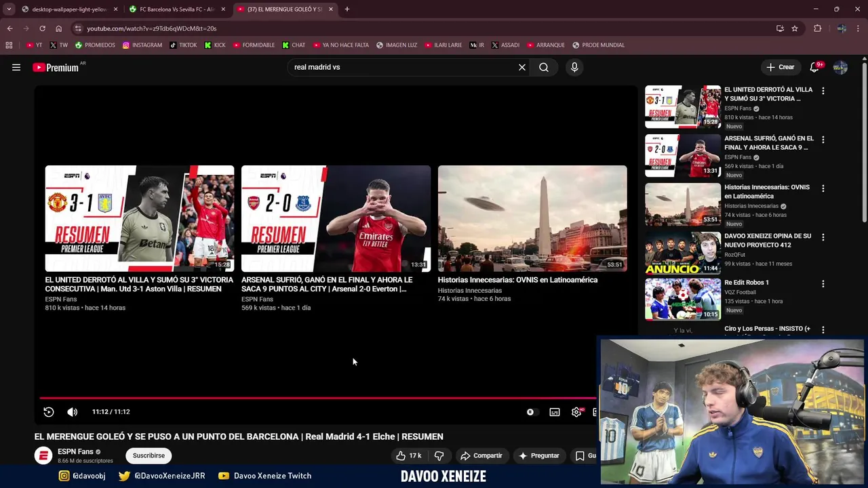
Task: Clear the search box with the X
Action: point(522,67)
